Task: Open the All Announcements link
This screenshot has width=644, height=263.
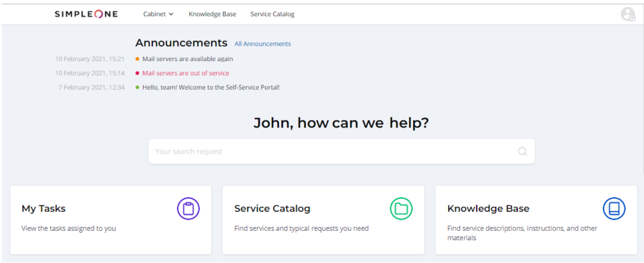Action: pyautogui.click(x=263, y=44)
